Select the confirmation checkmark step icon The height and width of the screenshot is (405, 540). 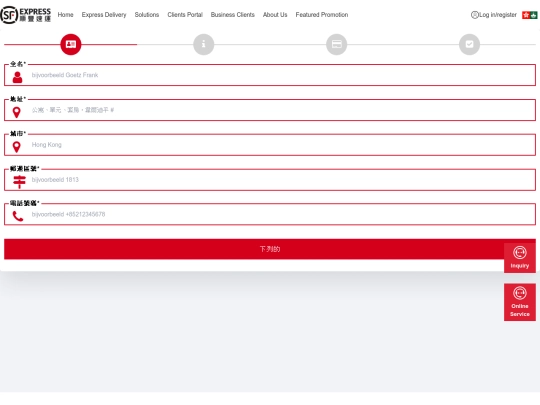(469, 44)
